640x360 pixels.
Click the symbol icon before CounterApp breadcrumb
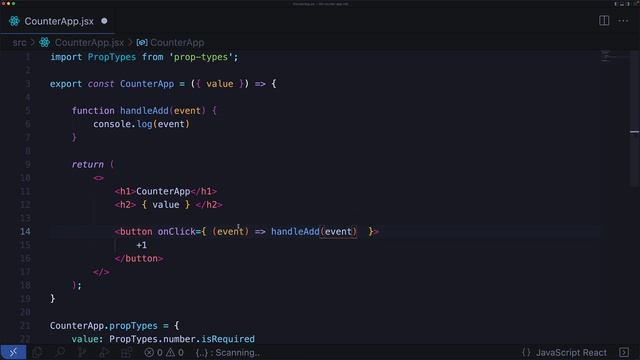tap(142, 42)
